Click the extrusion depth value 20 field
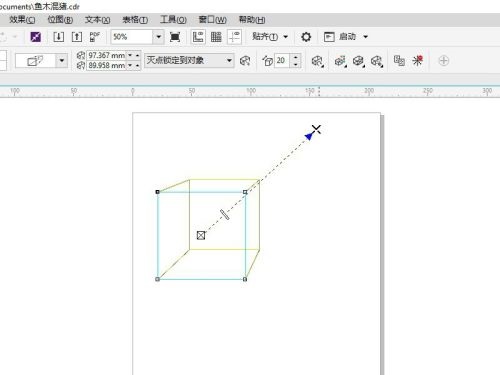This screenshot has height=375, width=500. [x=282, y=61]
